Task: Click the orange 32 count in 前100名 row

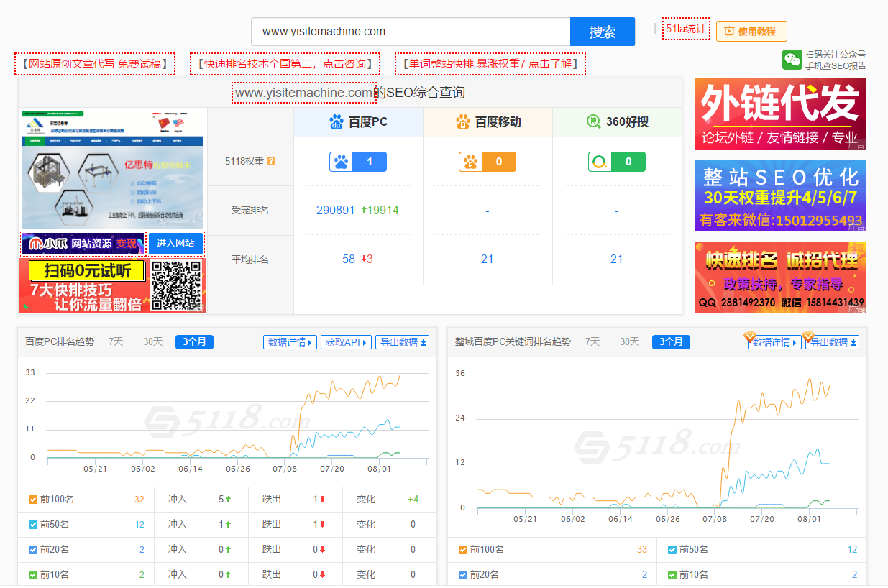Action: click(139, 499)
